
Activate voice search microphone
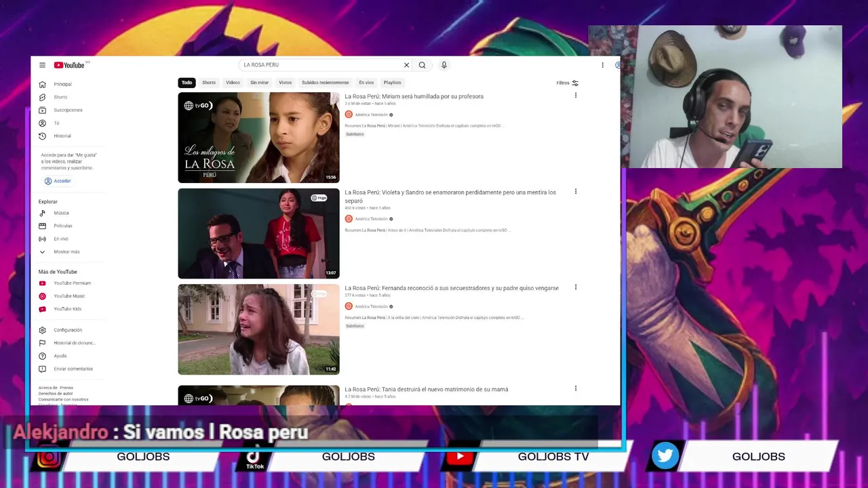pos(444,65)
